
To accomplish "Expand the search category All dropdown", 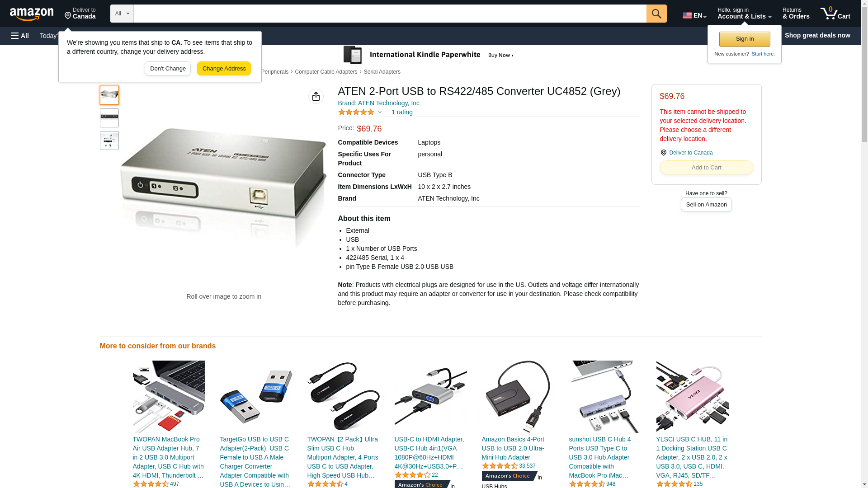I will point(122,14).
